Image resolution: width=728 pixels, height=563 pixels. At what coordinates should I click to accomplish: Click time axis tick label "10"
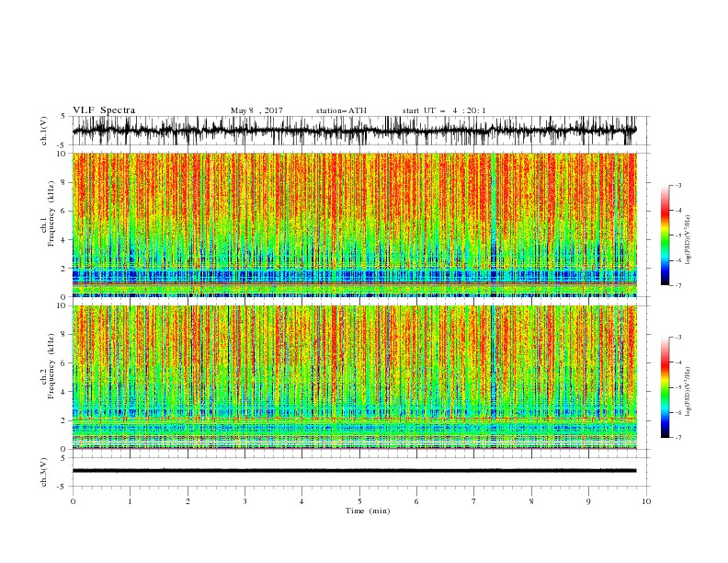point(646,501)
